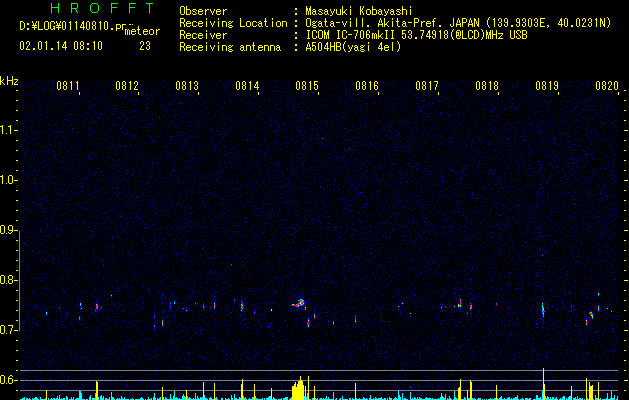Click the 0.8 kHz frequency label
Viewport: 629px width, 400px height.
pyautogui.click(x=9, y=280)
